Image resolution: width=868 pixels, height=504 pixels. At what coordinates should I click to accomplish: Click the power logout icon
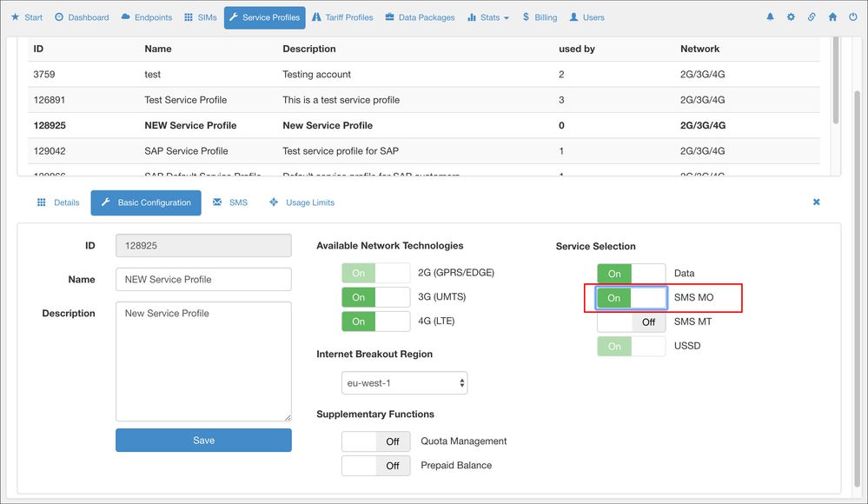(x=853, y=17)
